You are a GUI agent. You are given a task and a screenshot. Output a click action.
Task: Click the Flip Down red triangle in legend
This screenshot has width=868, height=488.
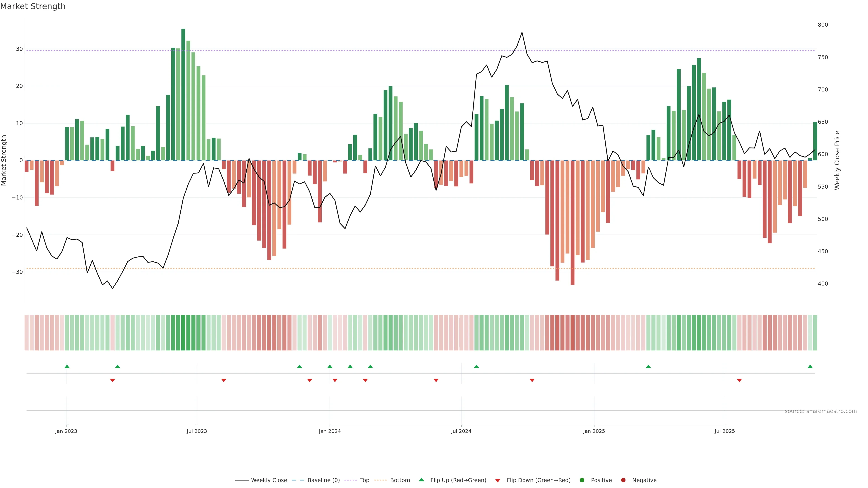pos(498,481)
